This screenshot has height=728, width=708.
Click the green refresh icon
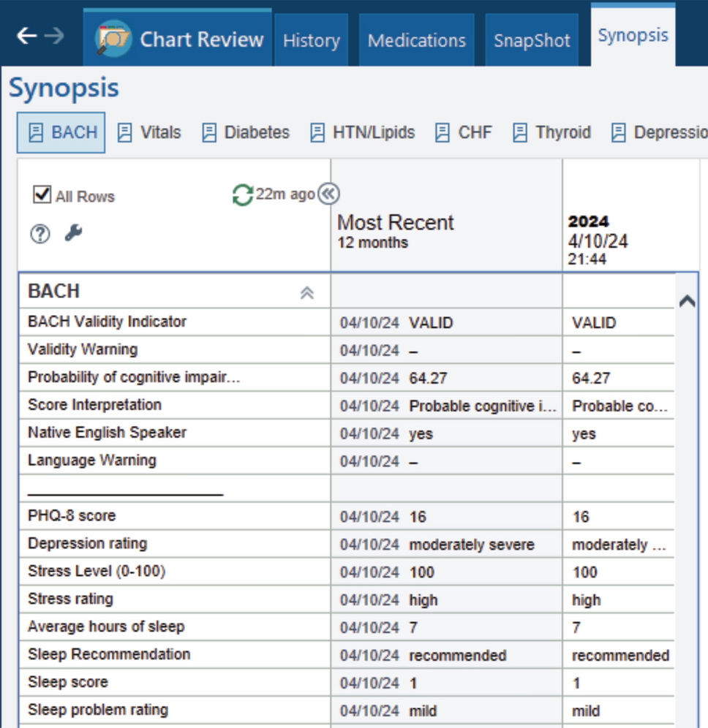point(242,194)
